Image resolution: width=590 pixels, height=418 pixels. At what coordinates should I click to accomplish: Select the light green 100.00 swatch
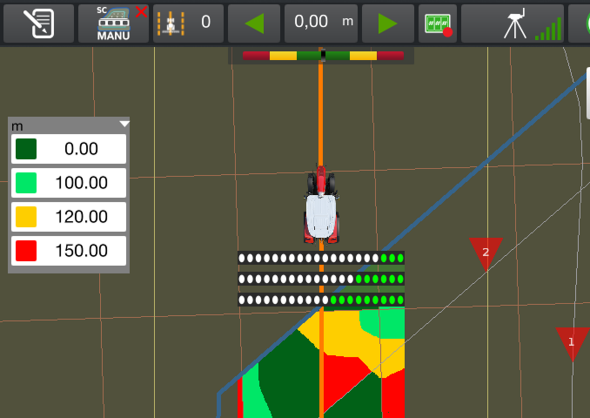(26, 183)
